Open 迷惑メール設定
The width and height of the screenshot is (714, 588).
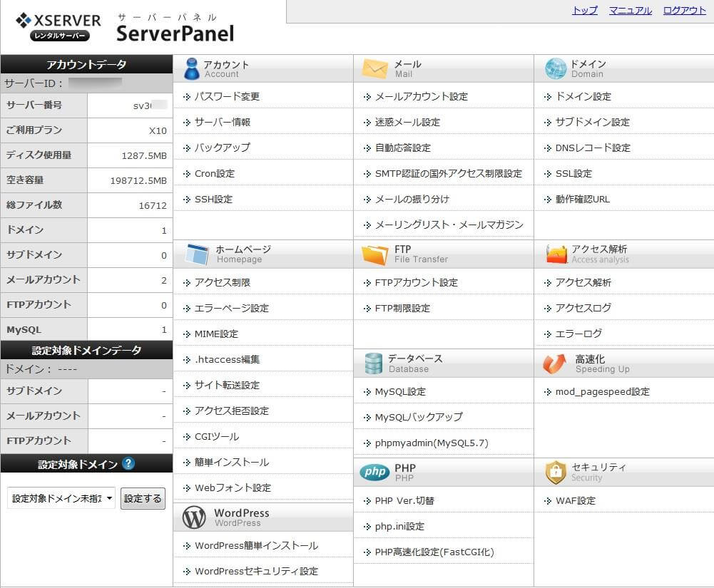click(407, 122)
